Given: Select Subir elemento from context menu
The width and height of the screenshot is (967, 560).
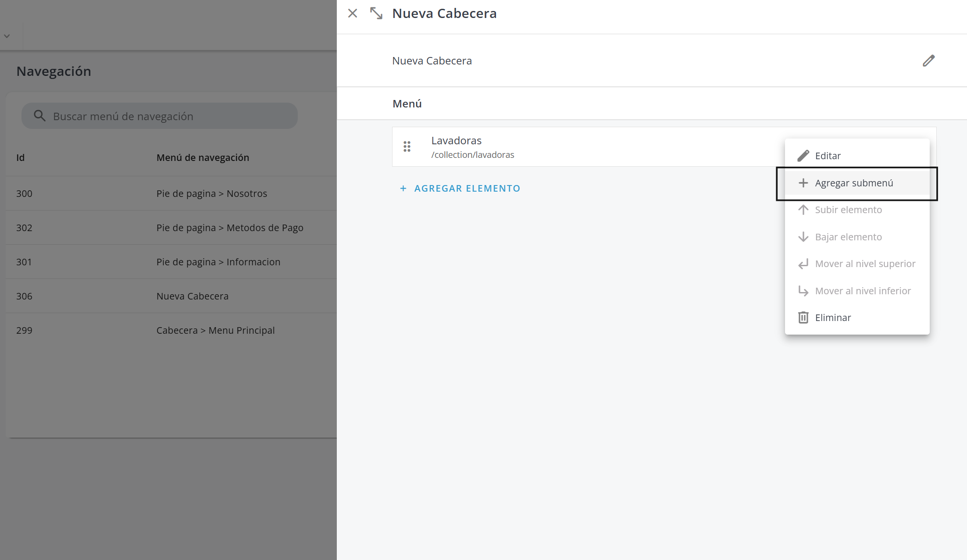Looking at the screenshot, I should tap(848, 210).
